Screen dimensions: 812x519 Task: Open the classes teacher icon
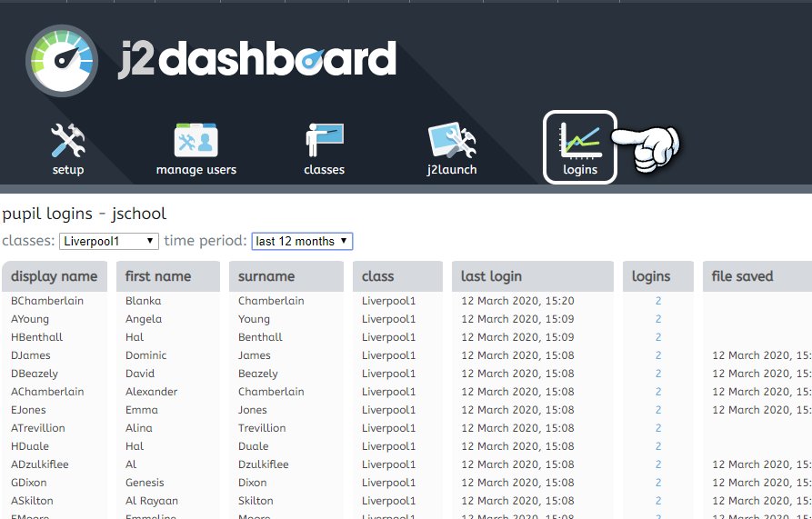pos(325,140)
